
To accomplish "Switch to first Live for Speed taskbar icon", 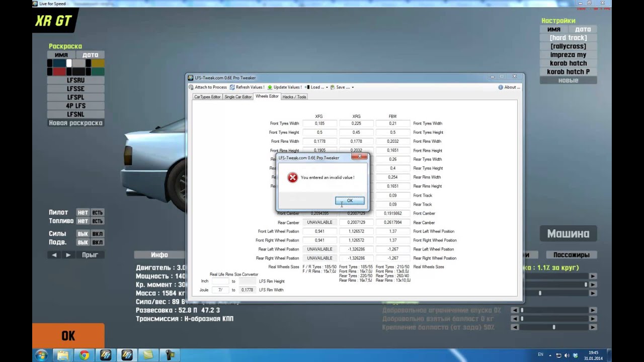I will (106, 355).
